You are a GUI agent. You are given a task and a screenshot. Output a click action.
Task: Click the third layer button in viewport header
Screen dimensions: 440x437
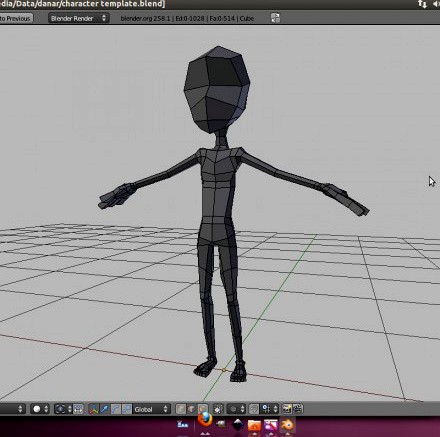(202, 409)
